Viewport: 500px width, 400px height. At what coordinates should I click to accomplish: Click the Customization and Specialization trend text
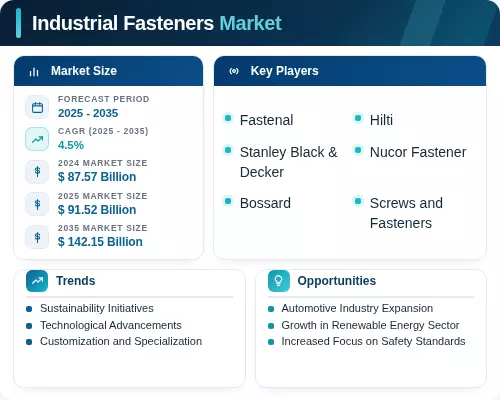click(121, 341)
